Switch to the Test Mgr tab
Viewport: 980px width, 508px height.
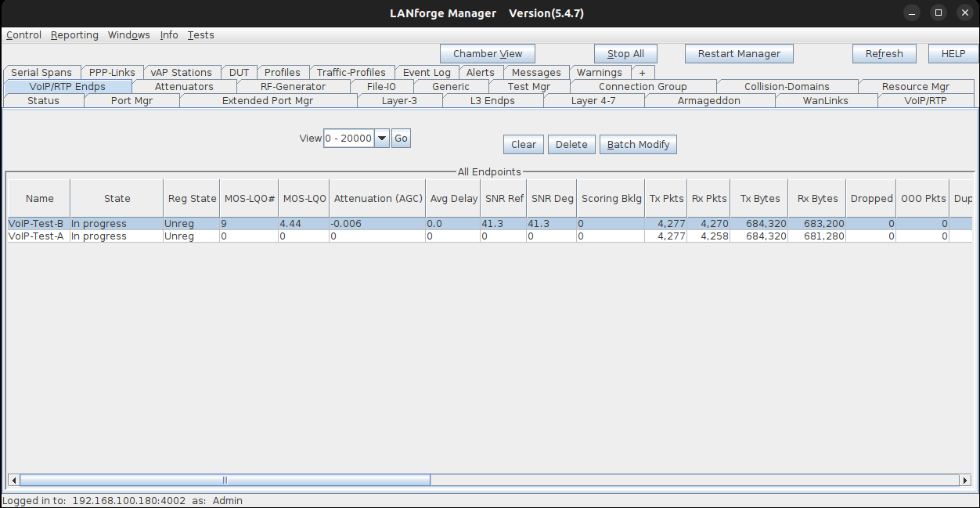[529, 86]
